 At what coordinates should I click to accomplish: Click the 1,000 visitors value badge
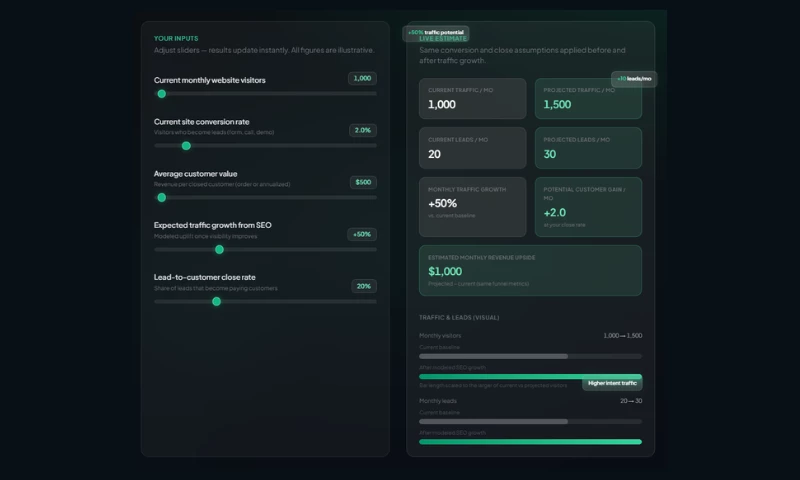coord(362,78)
